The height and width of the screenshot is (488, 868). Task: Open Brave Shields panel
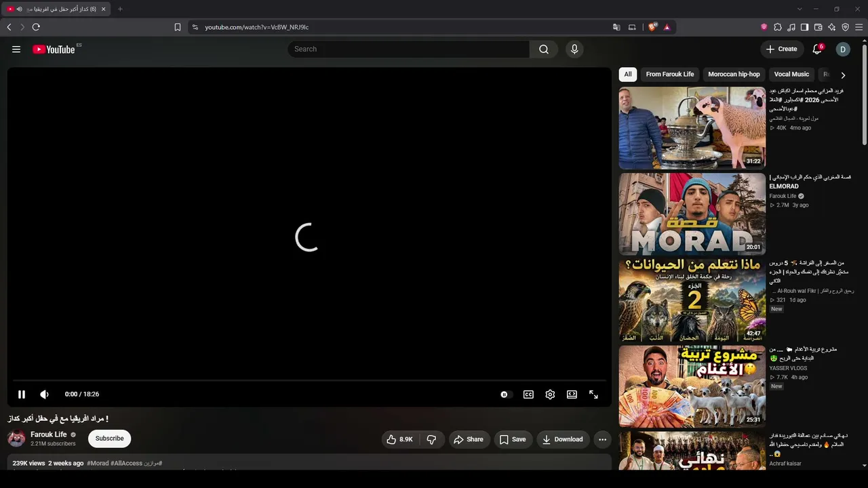point(652,27)
